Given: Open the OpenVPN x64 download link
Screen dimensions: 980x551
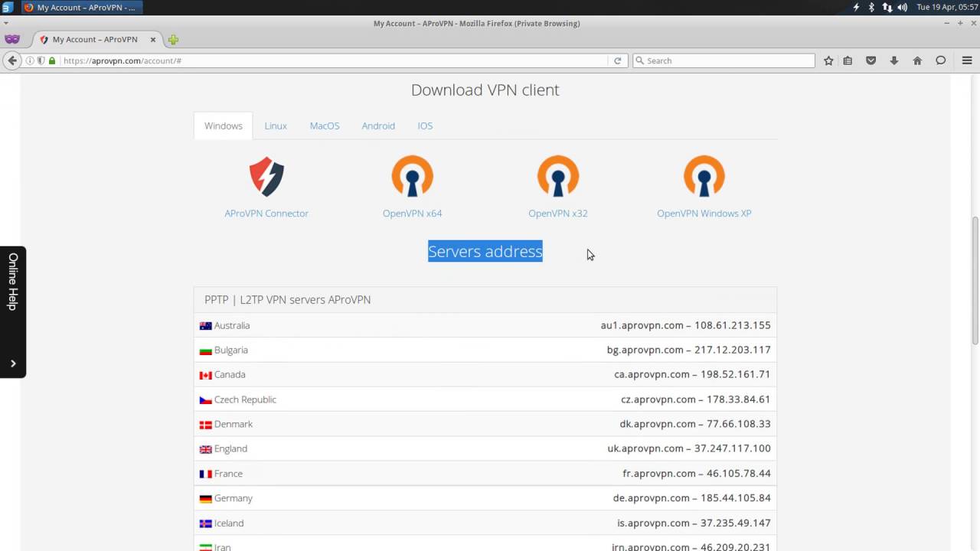Looking at the screenshot, I should pyautogui.click(x=413, y=214).
